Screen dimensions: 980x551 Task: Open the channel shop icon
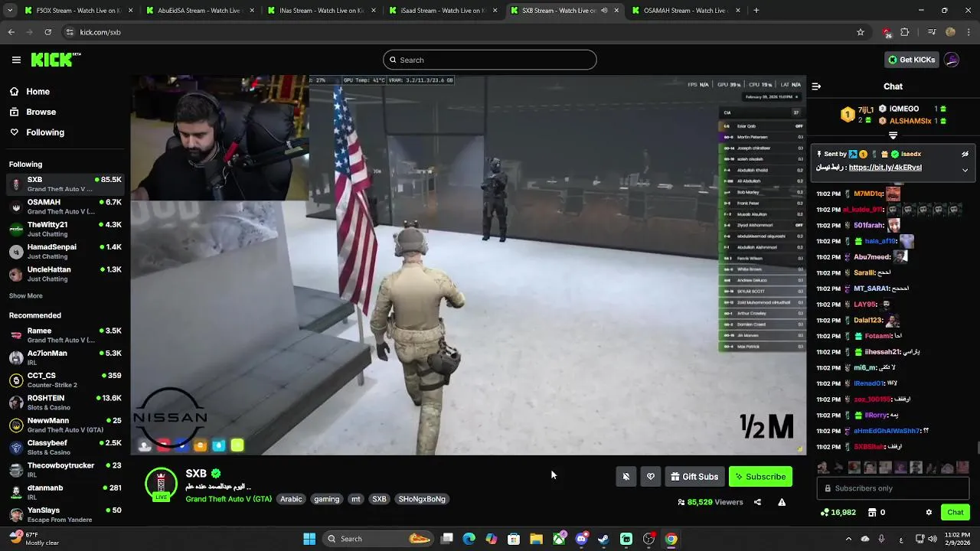tap(872, 512)
